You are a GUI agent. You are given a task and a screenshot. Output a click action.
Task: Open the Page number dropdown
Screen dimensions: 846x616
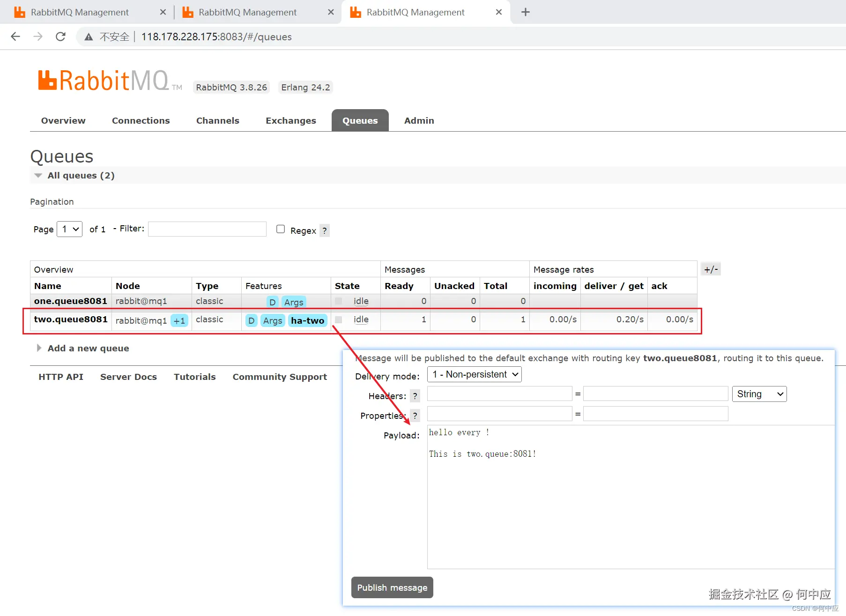point(70,229)
